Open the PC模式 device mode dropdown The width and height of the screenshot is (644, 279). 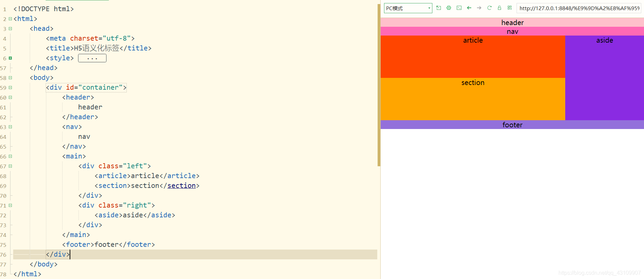click(408, 8)
